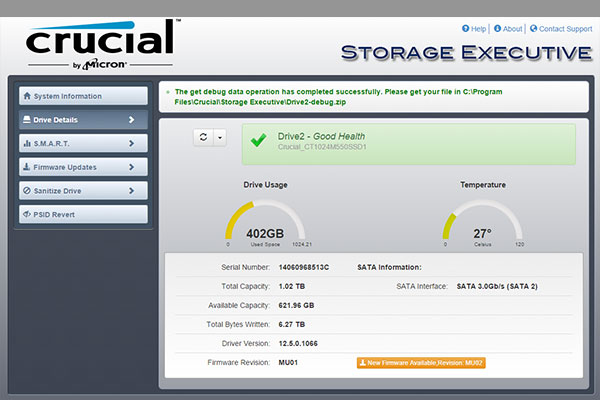Click the home icon beside System Information
600x400 pixels.
pos(27,96)
